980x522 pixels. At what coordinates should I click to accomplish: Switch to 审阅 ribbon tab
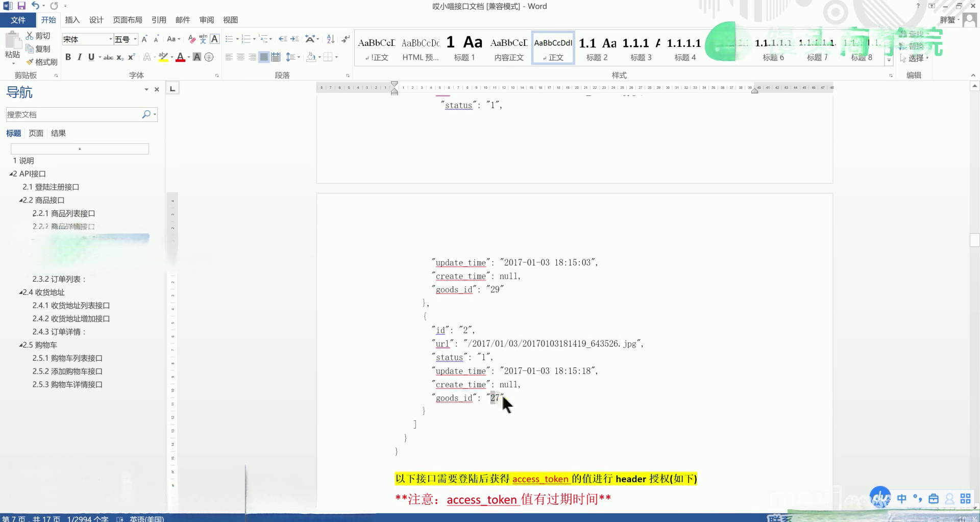[x=207, y=20]
